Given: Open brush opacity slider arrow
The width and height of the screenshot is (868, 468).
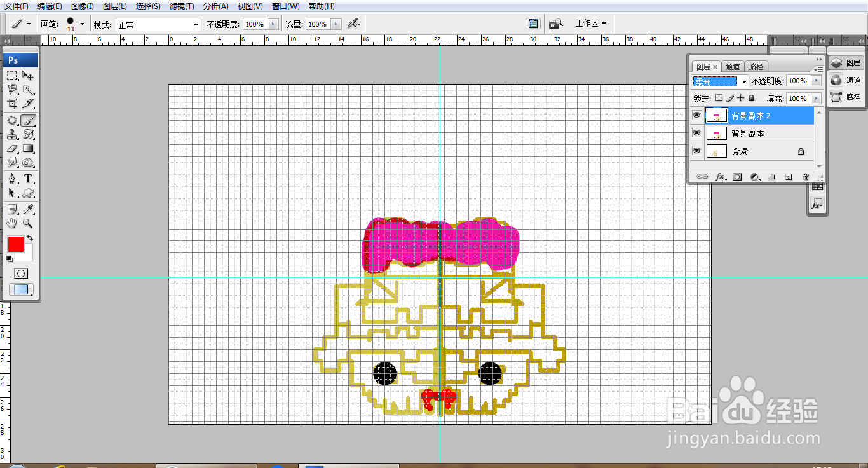Looking at the screenshot, I should [x=273, y=24].
